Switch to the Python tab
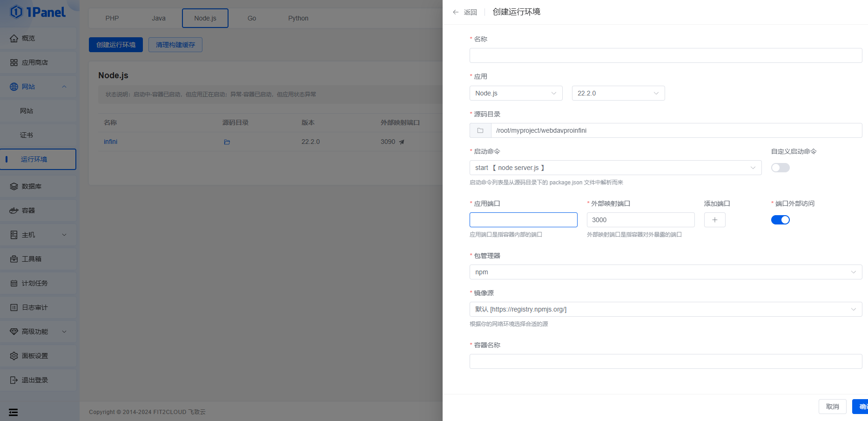 (298, 18)
